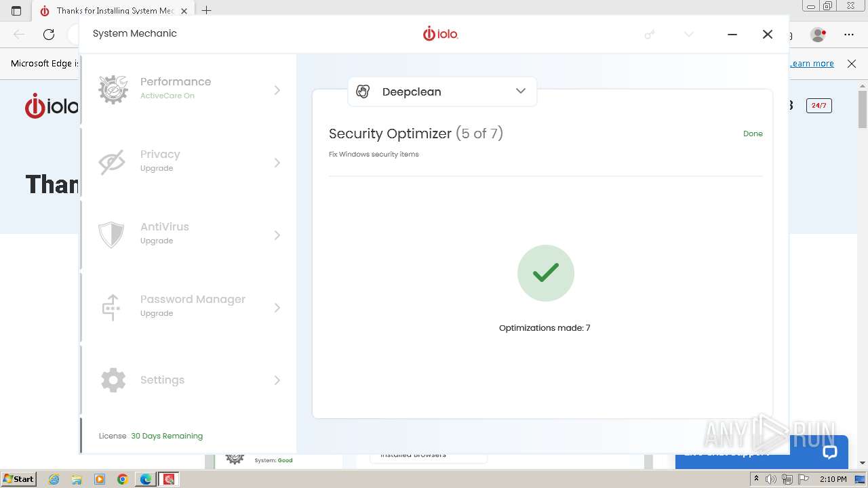Close the System Mechanic window
Image resolution: width=868 pixels, height=488 pixels.
[x=768, y=34]
